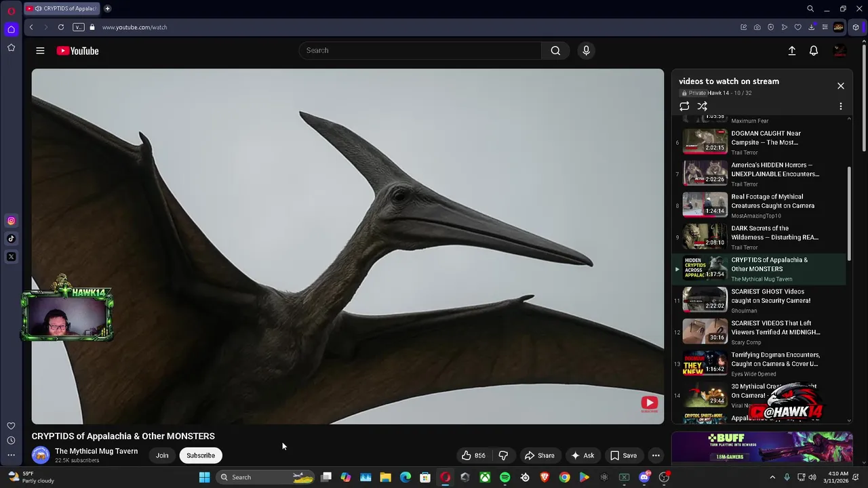Image resolution: width=868 pixels, height=488 pixels.
Task: Open ad blocker shield icon
Action: pos(771,27)
